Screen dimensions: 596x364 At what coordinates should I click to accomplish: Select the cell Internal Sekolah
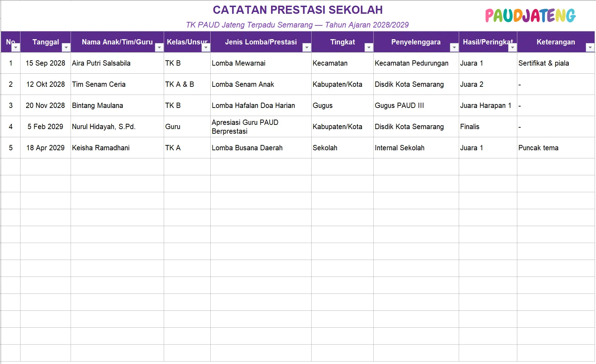click(x=416, y=148)
